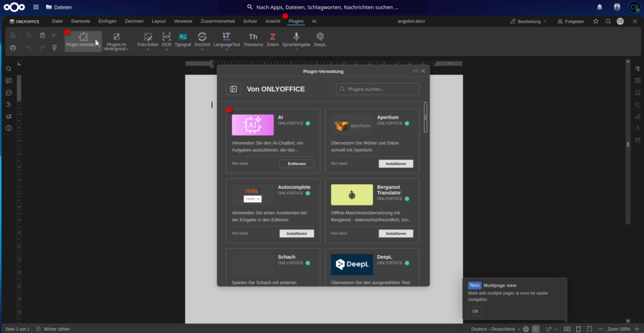Click the plugin list scrollbar in dialog
This screenshot has width=644, height=333.
click(x=426, y=117)
